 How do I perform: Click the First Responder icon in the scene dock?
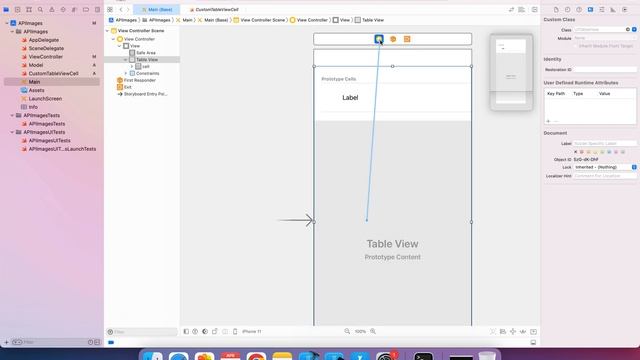tap(393, 39)
